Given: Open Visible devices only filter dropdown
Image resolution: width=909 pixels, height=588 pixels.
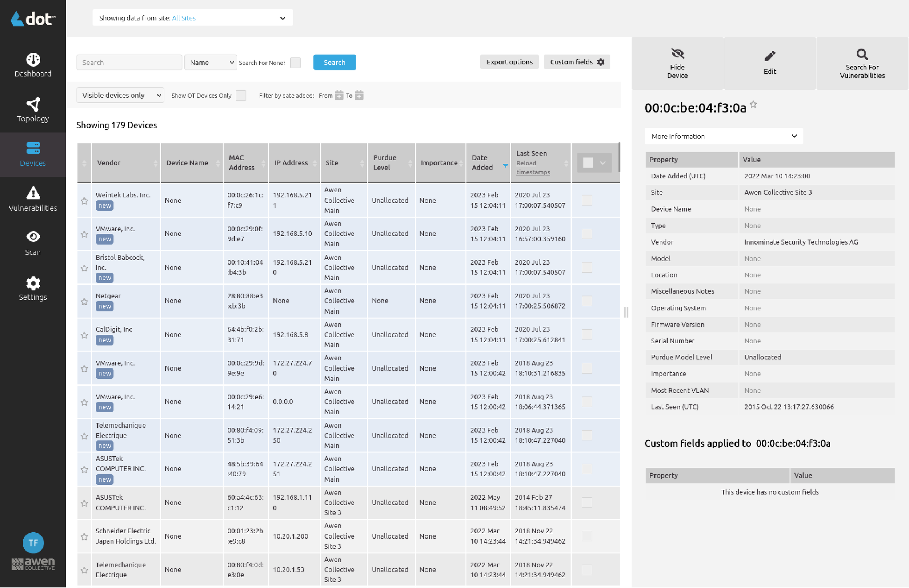Looking at the screenshot, I should point(120,96).
